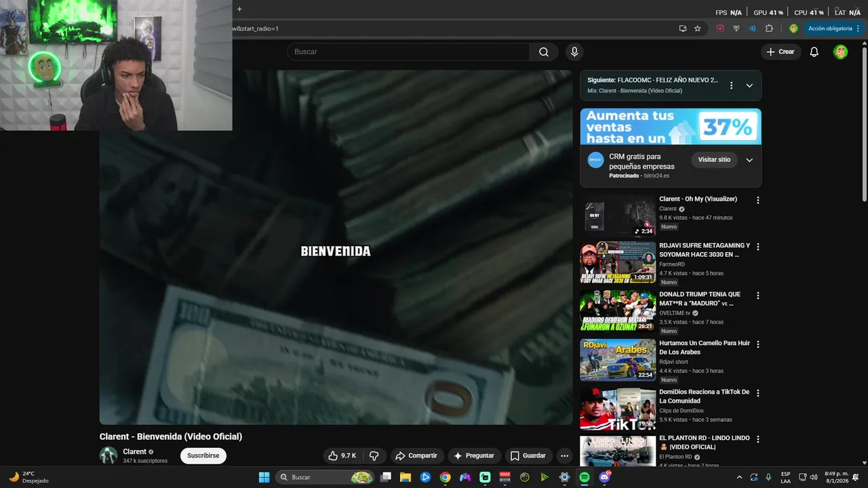Click the search magnifier button
868x488 pixels.
click(x=544, y=52)
